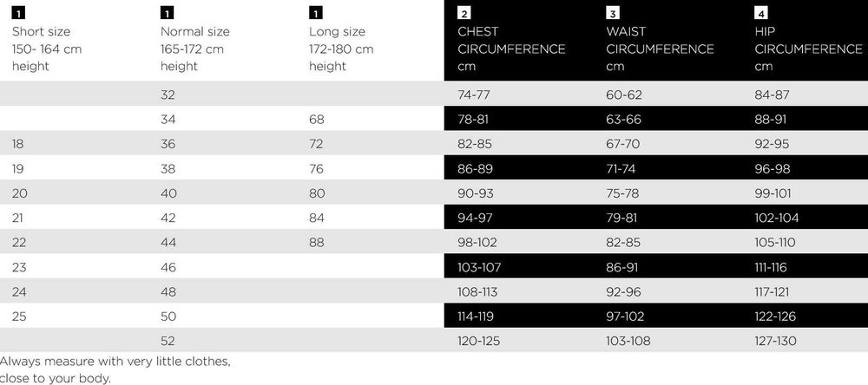
Task: Select the Normal size column header
Action: click(195, 49)
